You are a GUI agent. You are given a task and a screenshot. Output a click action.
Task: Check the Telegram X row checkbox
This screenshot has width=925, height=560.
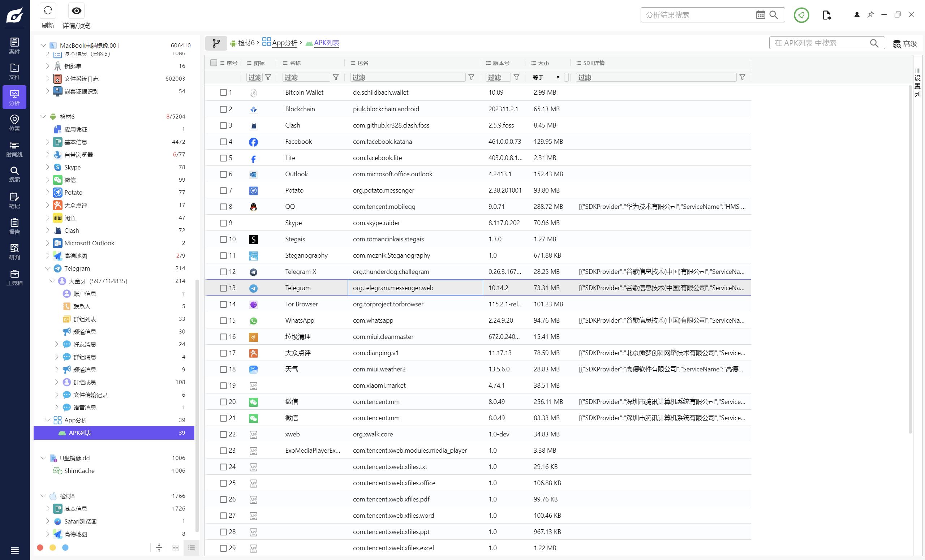click(x=223, y=272)
